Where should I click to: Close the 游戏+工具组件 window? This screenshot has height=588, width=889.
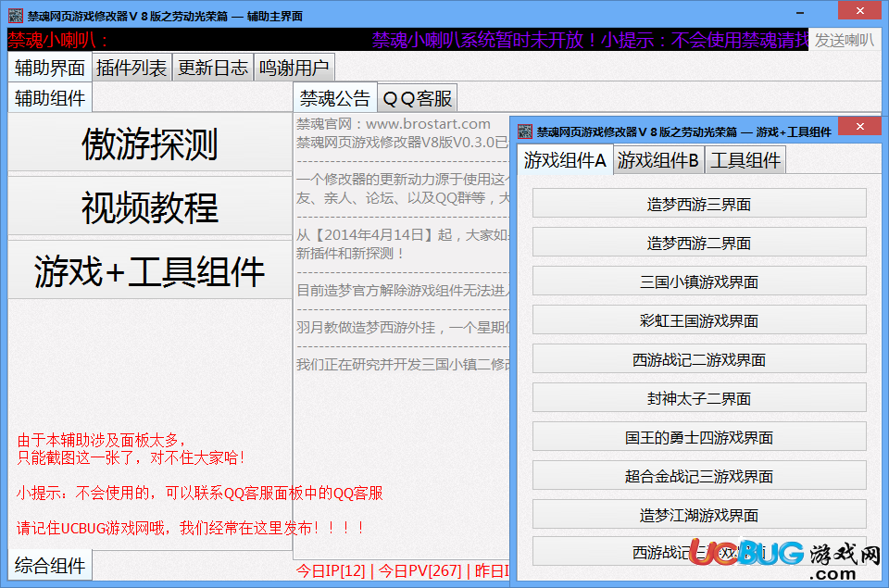[859, 126]
